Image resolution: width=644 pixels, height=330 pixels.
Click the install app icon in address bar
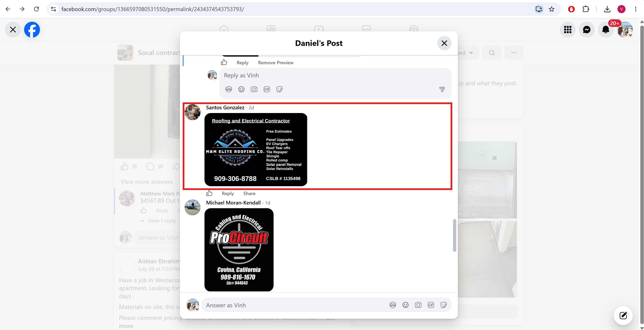coord(539,9)
